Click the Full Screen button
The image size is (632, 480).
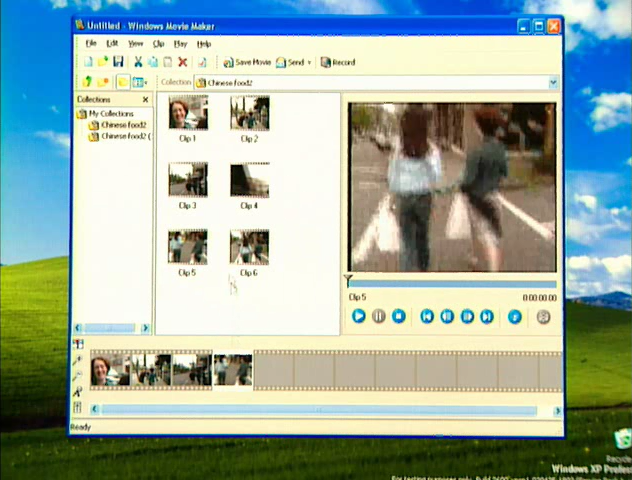point(515,317)
